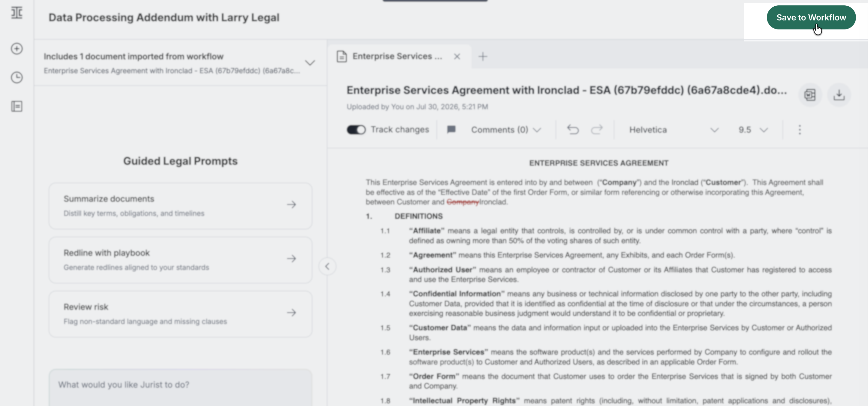
Task: Click the Ironclad logo icon in sidebar
Action: click(17, 13)
